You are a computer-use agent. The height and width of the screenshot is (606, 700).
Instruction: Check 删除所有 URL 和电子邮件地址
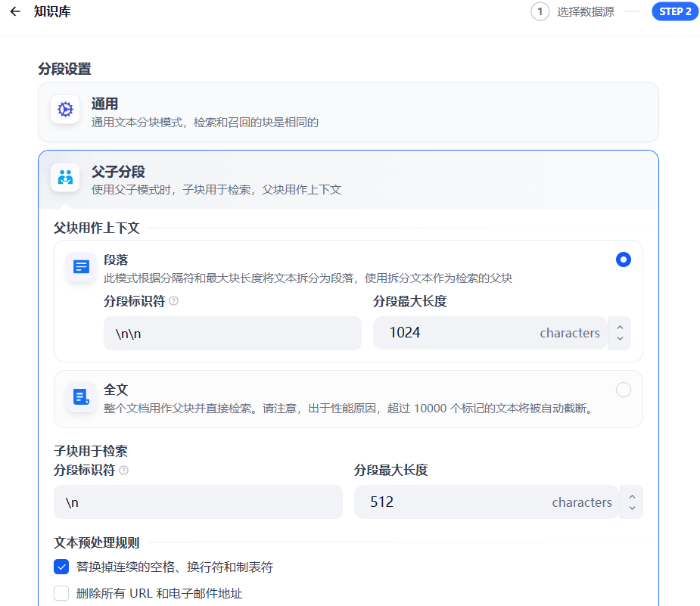[x=61, y=593]
